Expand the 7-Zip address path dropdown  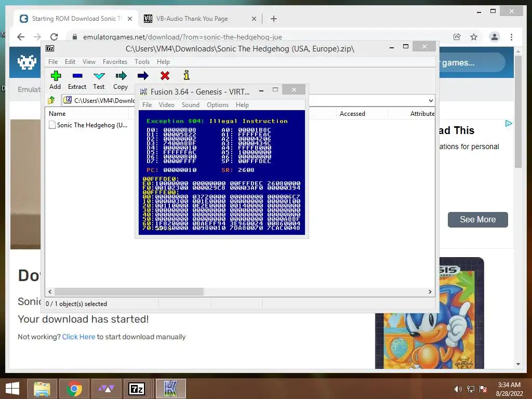pos(431,100)
